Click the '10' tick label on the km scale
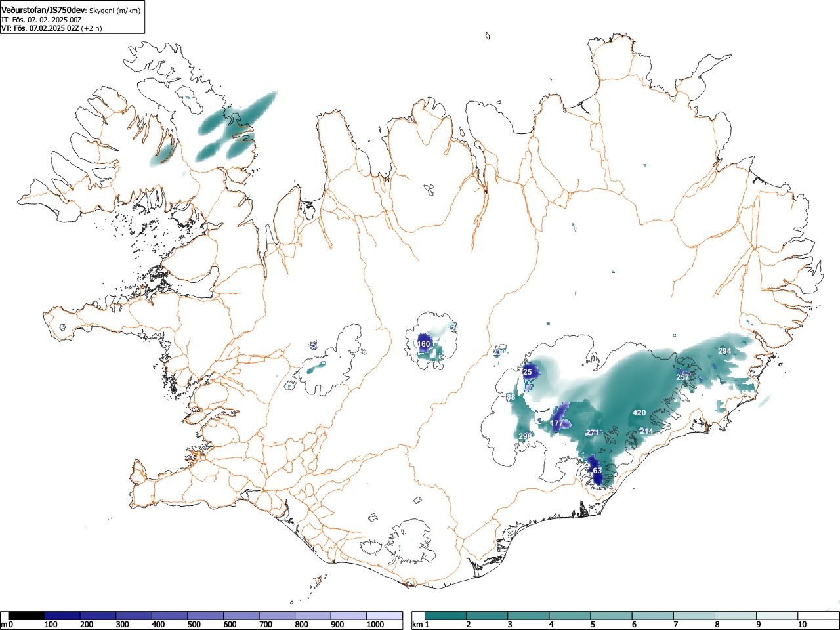This screenshot has height=630, width=840. coord(802,625)
